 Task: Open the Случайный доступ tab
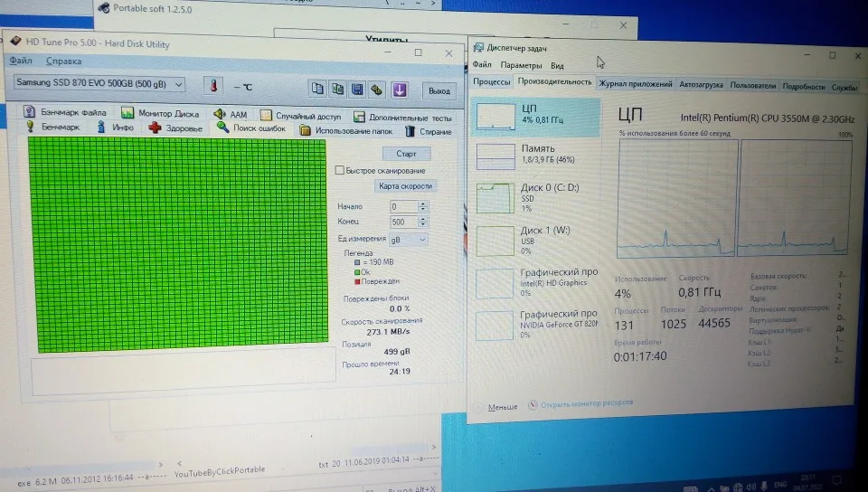pyautogui.click(x=300, y=116)
